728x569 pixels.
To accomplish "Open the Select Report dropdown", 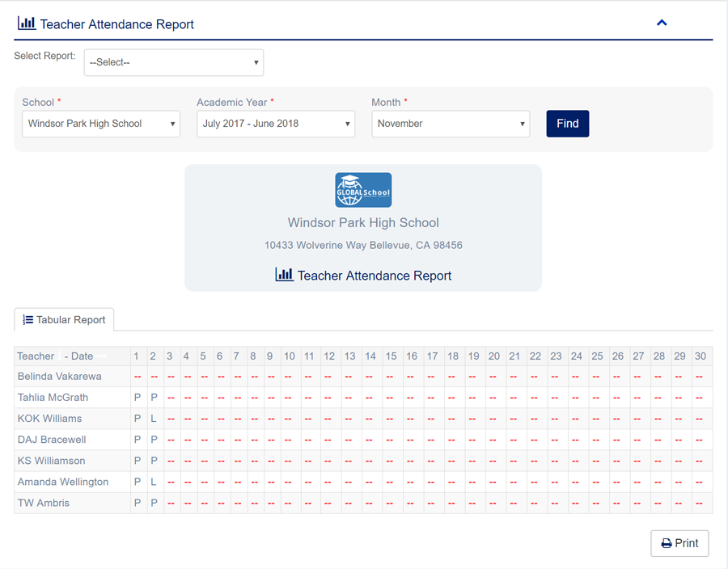I will (x=174, y=62).
